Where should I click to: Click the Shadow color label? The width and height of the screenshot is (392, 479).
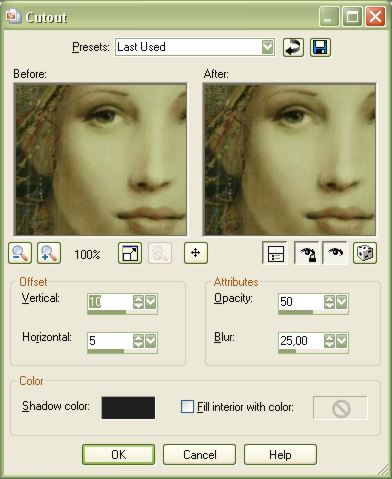click(x=56, y=406)
